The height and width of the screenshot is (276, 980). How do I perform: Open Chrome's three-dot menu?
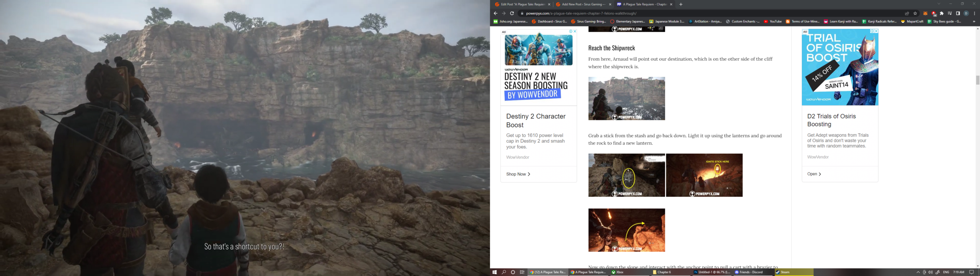click(974, 13)
